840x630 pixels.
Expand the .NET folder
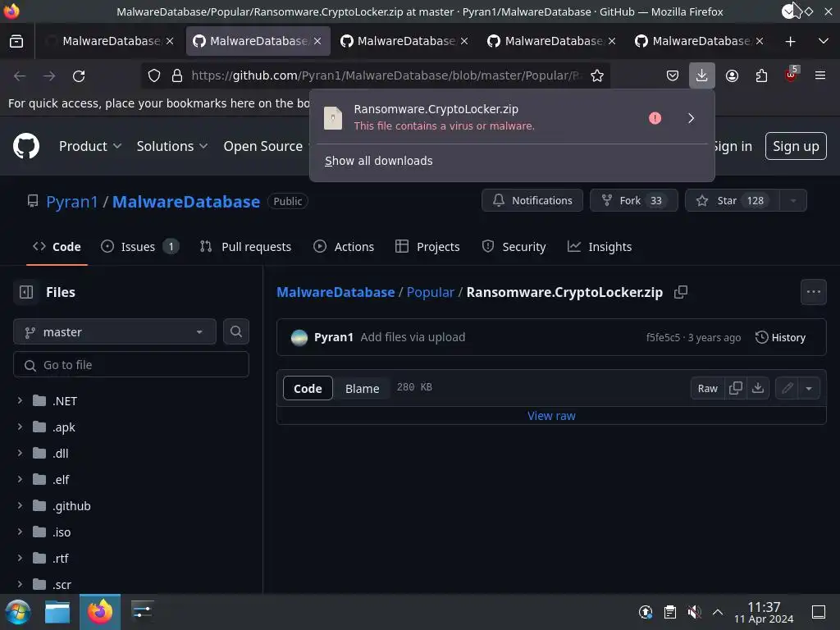tap(21, 400)
